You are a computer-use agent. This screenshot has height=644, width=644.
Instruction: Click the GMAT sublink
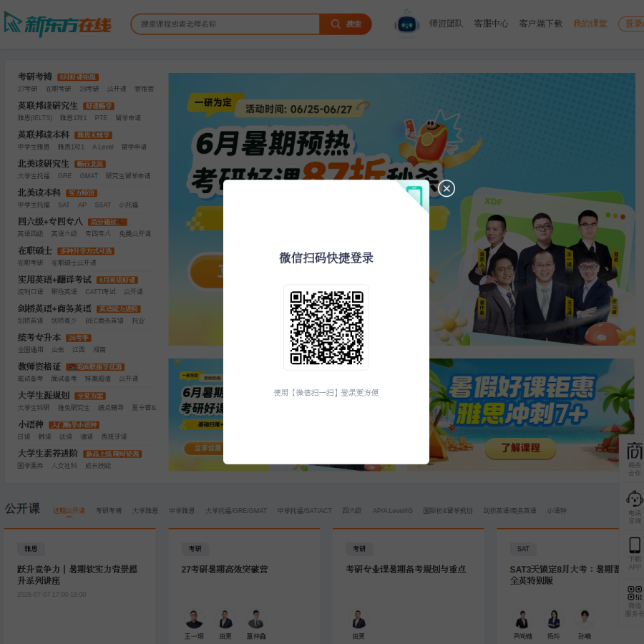point(89,176)
